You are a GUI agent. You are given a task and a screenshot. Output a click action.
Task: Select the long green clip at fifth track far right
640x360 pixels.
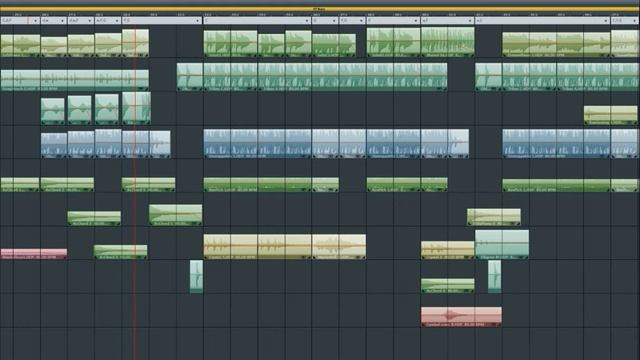556,185
